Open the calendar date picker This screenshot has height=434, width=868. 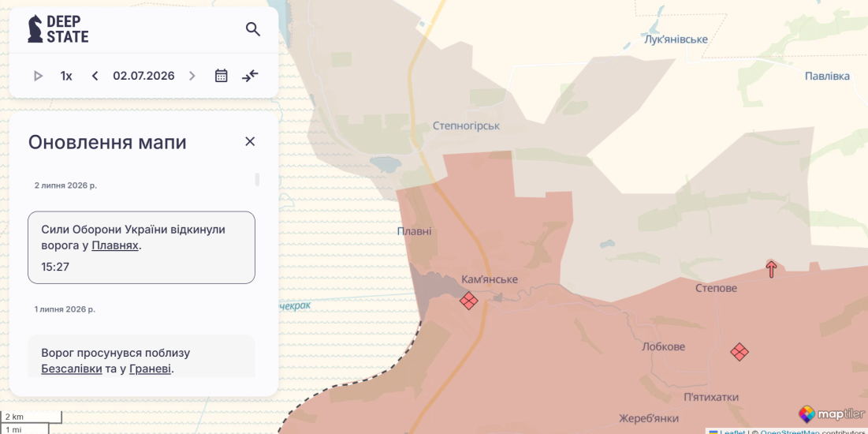point(222,76)
